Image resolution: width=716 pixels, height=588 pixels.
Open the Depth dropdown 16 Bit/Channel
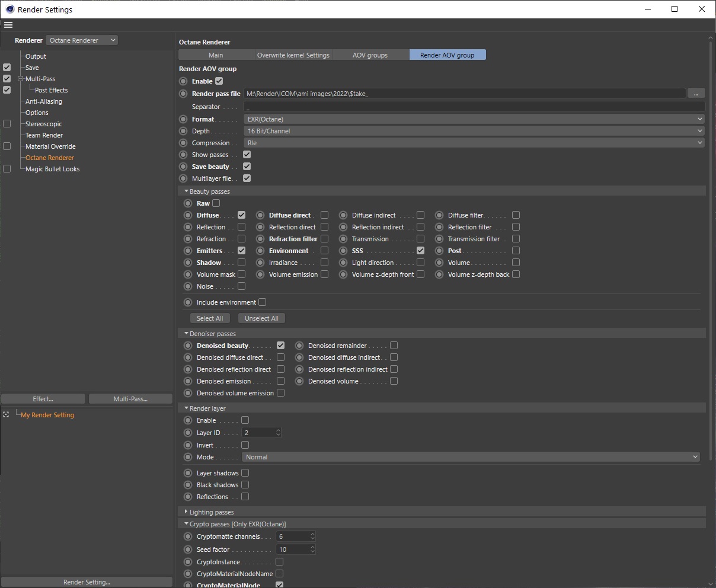tap(474, 131)
